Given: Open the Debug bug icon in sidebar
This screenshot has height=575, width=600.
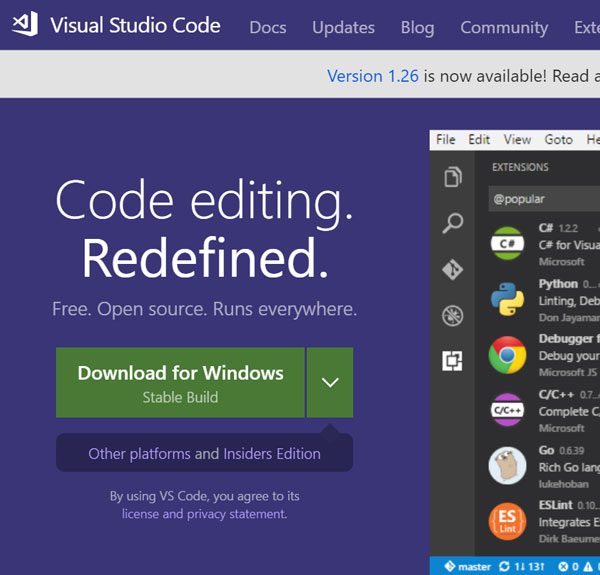Looking at the screenshot, I should tap(453, 316).
